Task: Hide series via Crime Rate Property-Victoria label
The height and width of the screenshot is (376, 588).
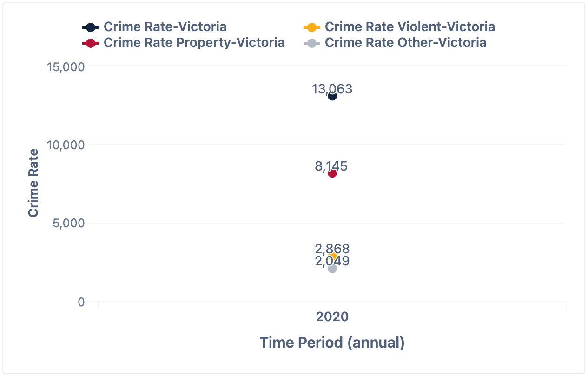Action: pos(194,43)
